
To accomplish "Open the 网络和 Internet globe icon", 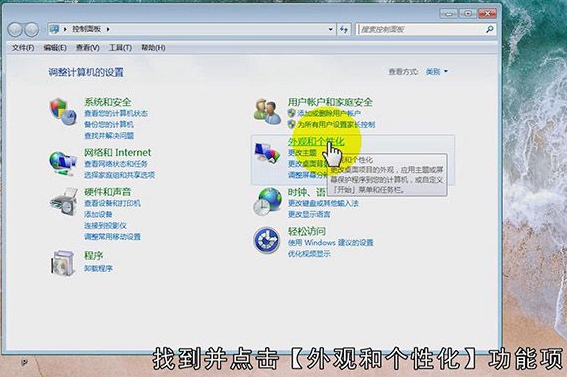I will pos(63,163).
